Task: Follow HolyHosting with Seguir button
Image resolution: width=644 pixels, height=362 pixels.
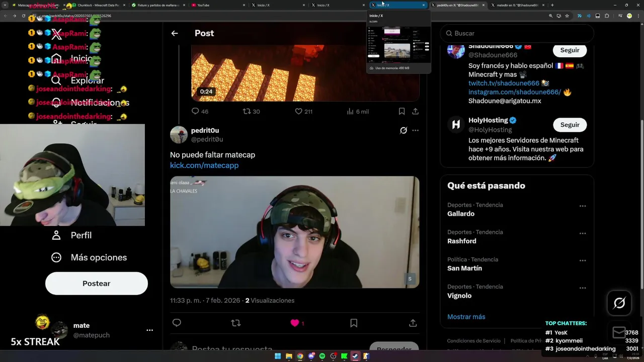Action: point(570,125)
